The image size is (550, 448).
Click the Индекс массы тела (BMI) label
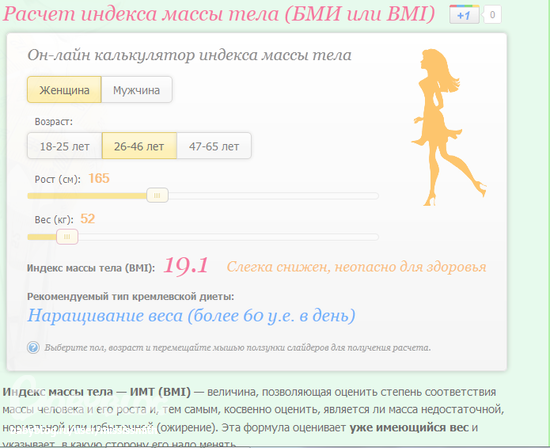coord(91,268)
